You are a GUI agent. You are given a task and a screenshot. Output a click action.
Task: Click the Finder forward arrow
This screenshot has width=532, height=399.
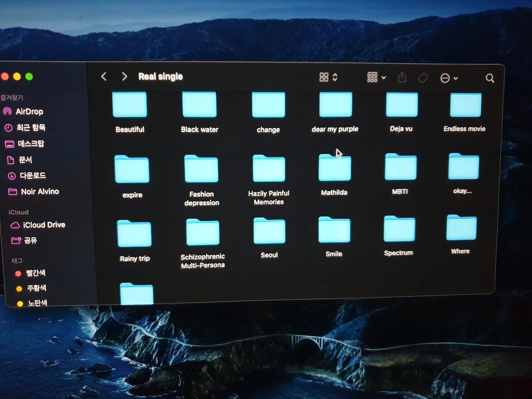[x=125, y=76]
